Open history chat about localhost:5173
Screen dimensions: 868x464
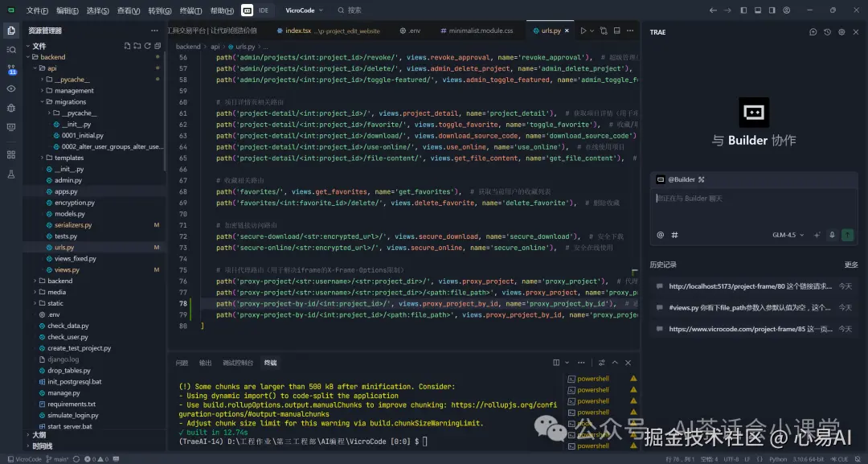(754, 286)
